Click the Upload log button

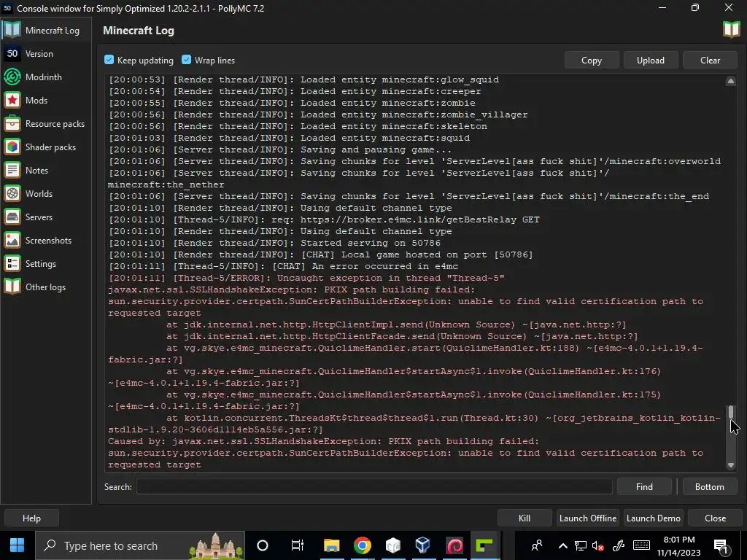point(651,60)
